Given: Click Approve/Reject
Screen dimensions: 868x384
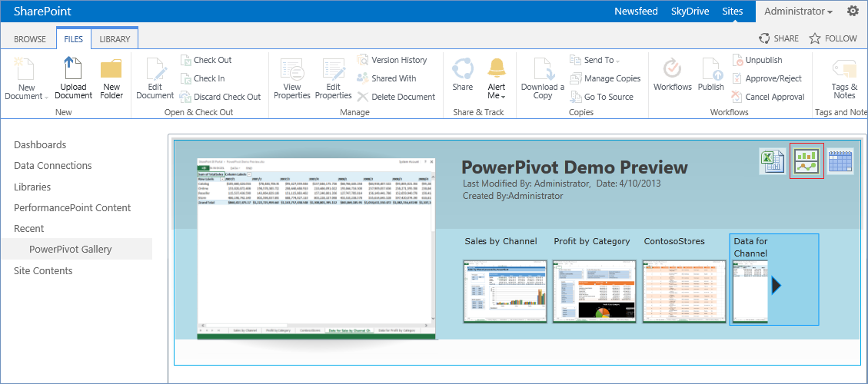Looking at the screenshot, I should [767, 78].
